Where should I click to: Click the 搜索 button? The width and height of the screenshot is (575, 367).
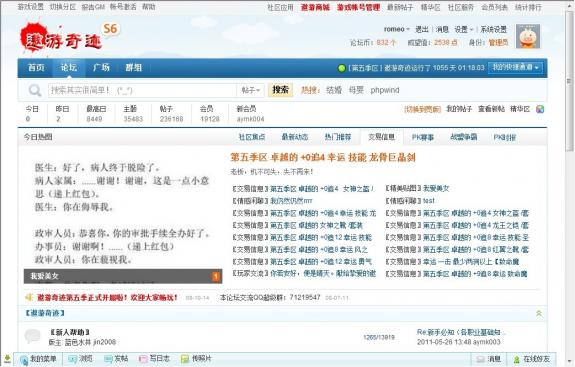click(x=281, y=90)
